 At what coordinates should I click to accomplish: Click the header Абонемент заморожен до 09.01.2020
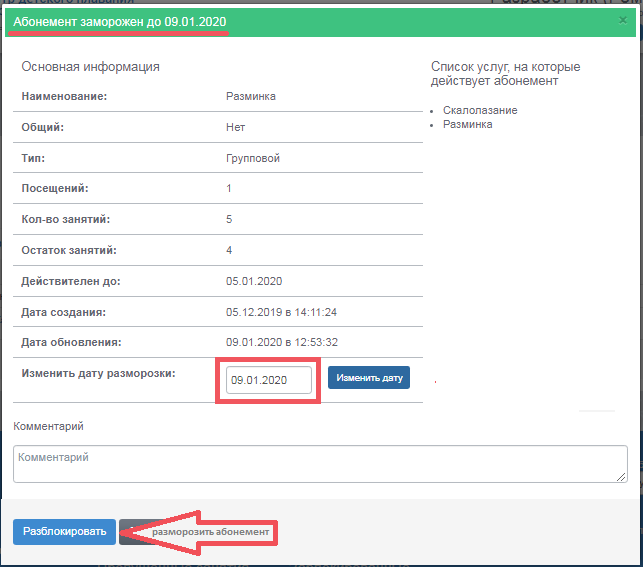[x=120, y=22]
